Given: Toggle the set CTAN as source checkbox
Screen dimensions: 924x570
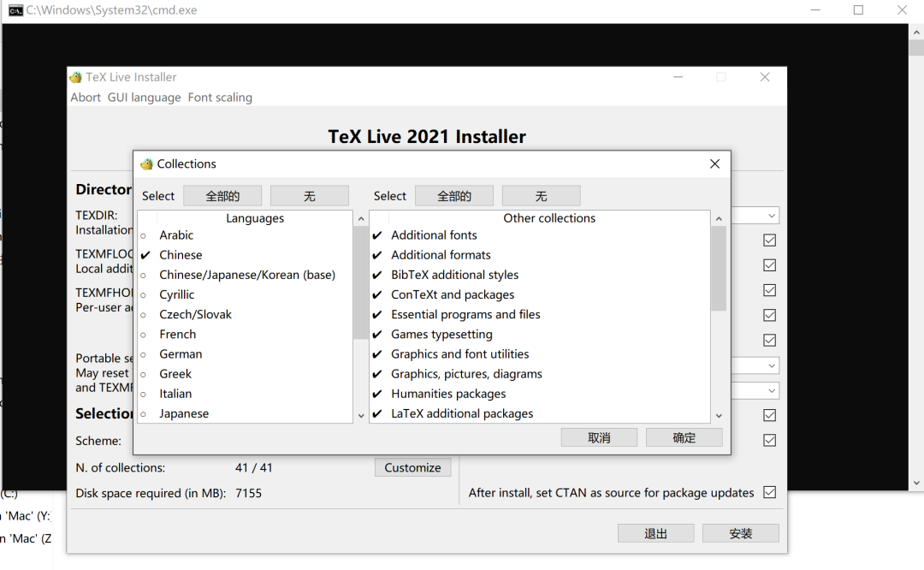Looking at the screenshot, I should point(770,492).
